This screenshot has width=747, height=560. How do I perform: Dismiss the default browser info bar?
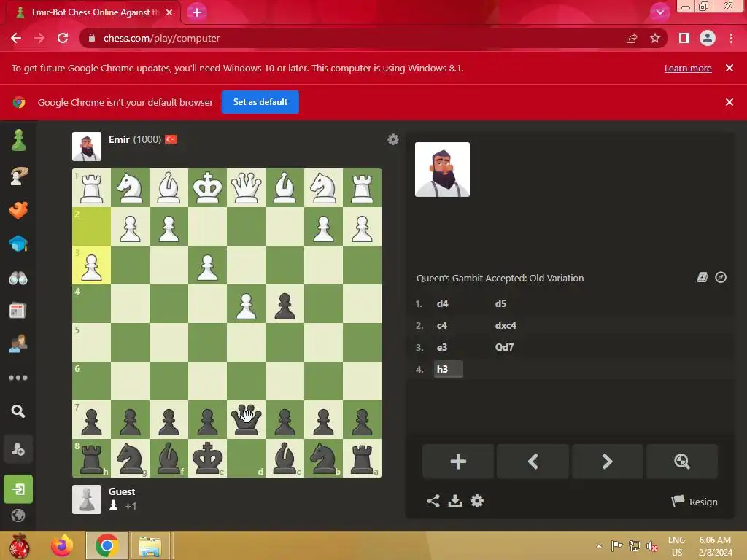729,102
